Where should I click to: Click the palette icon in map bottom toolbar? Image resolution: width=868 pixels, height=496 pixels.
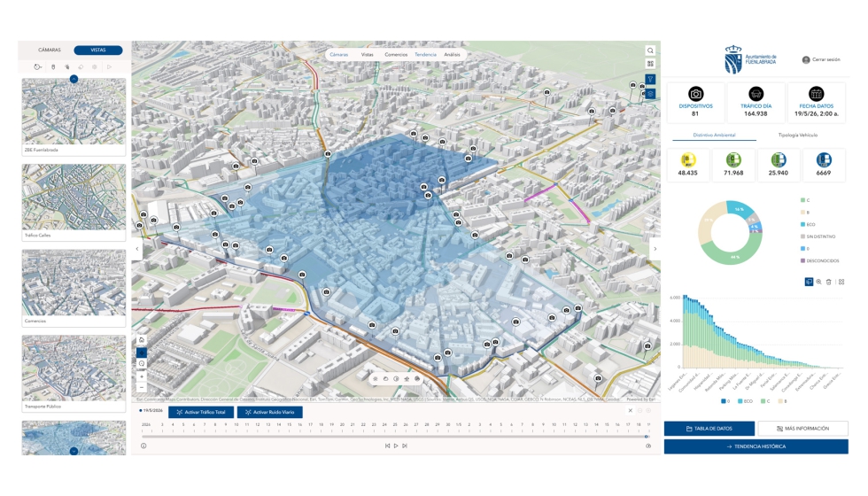pos(417,379)
